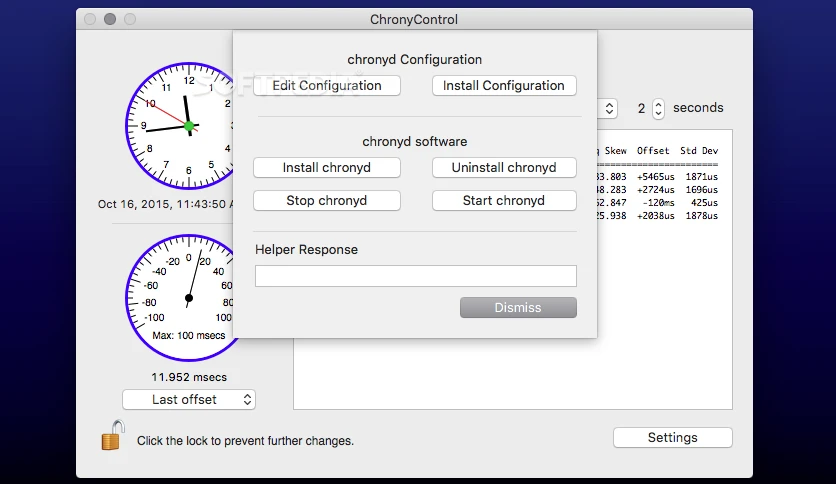Click the Start chronyd button
Viewport: 836px width, 484px height.
[x=504, y=201]
